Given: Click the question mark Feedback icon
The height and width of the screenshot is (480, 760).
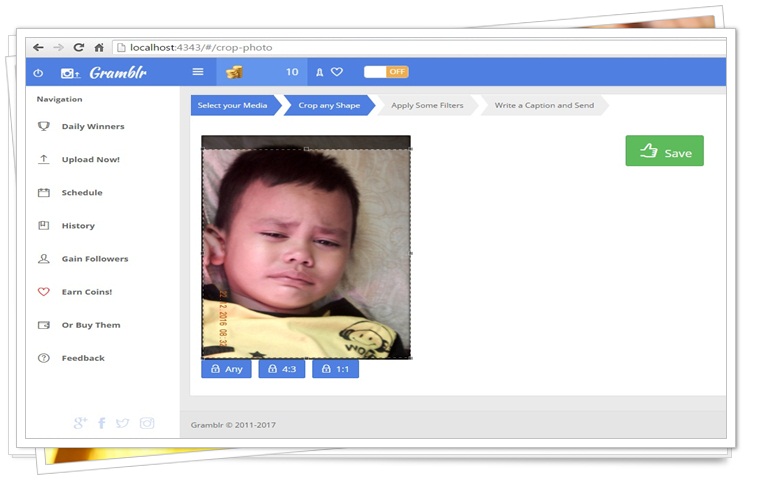Looking at the screenshot, I should (x=44, y=358).
